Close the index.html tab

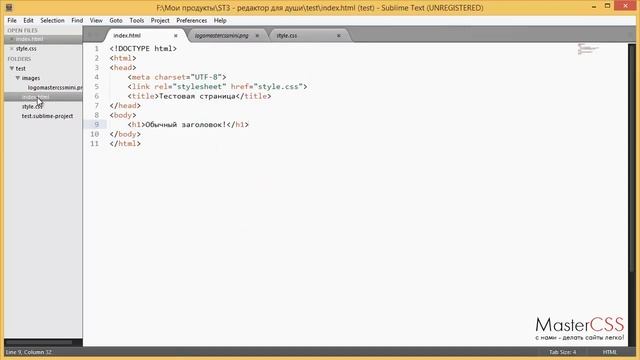[x=176, y=36]
